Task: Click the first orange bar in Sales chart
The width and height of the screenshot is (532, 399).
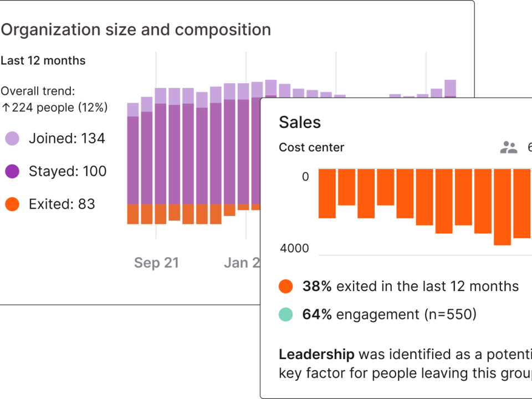Action: pos(327,193)
